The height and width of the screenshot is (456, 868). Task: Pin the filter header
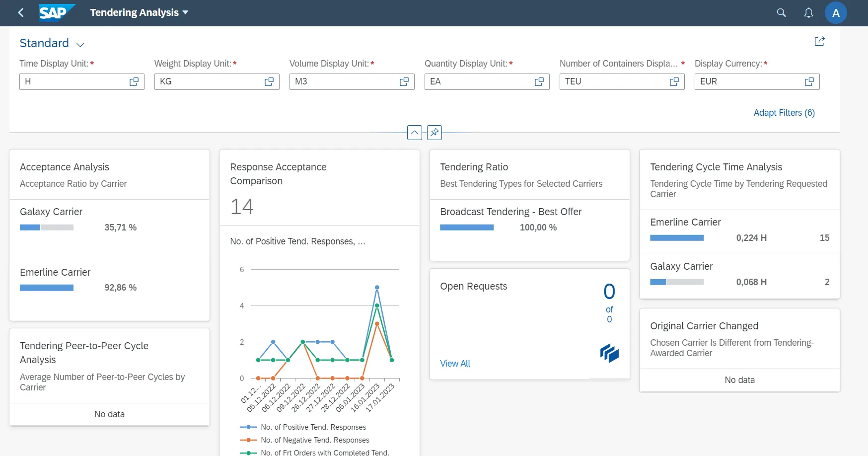coord(434,133)
